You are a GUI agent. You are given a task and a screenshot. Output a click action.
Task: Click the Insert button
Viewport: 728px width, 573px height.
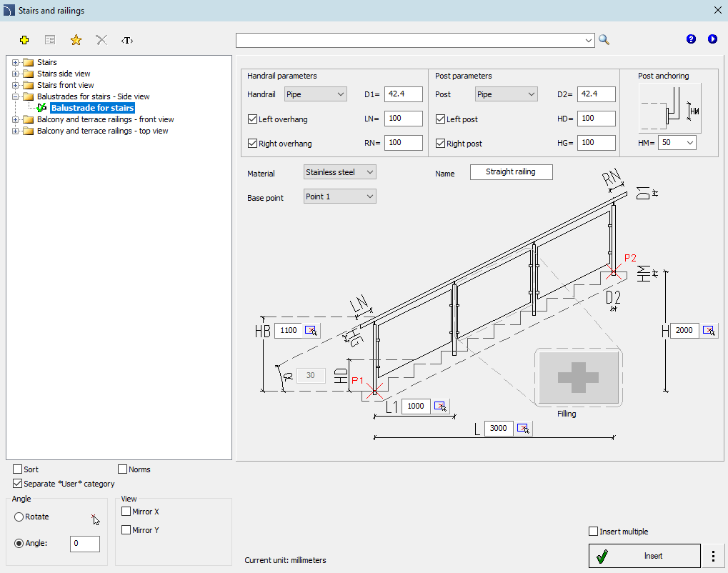pyautogui.click(x=644, y=556)
